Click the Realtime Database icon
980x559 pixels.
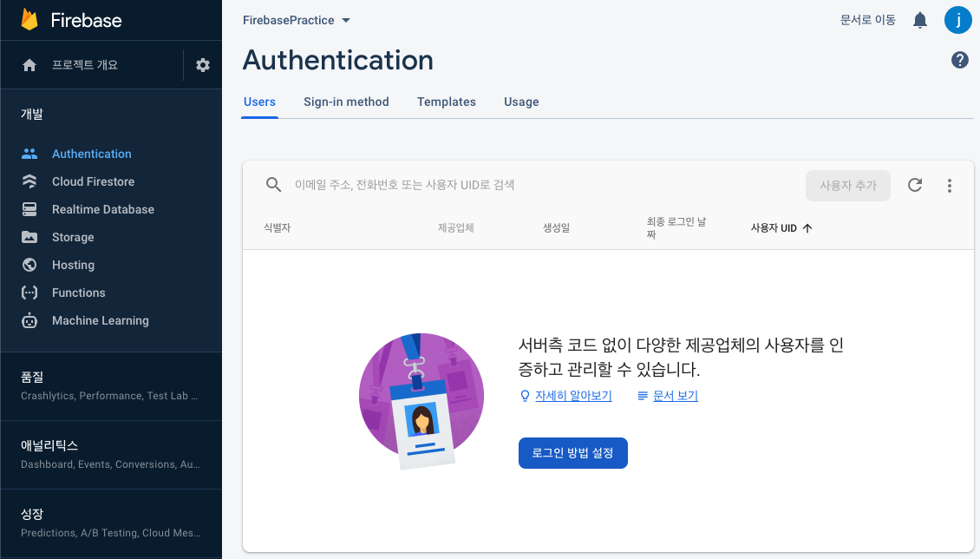coord(29,209)
